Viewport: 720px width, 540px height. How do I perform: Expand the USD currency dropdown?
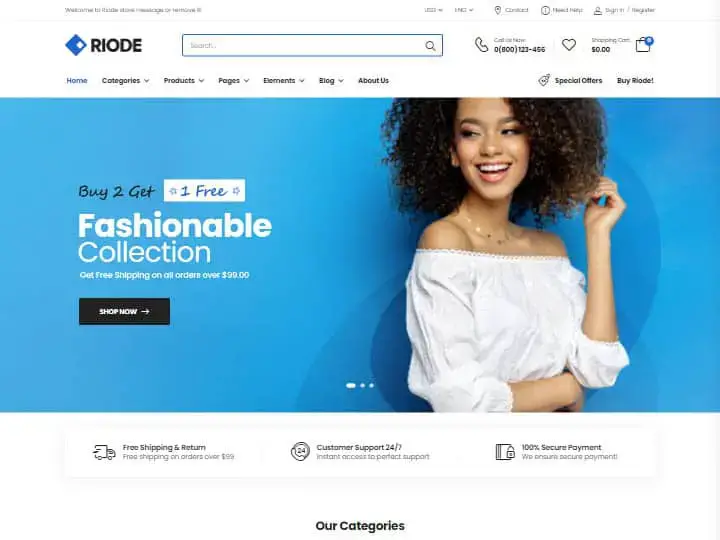click(x=433, y=10)
